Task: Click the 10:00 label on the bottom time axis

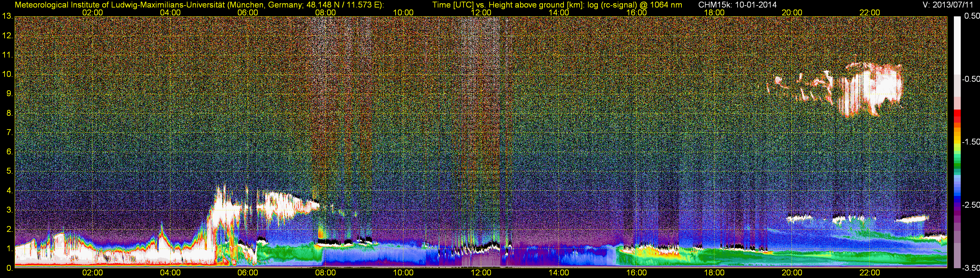Action: [x=403, y=273]
